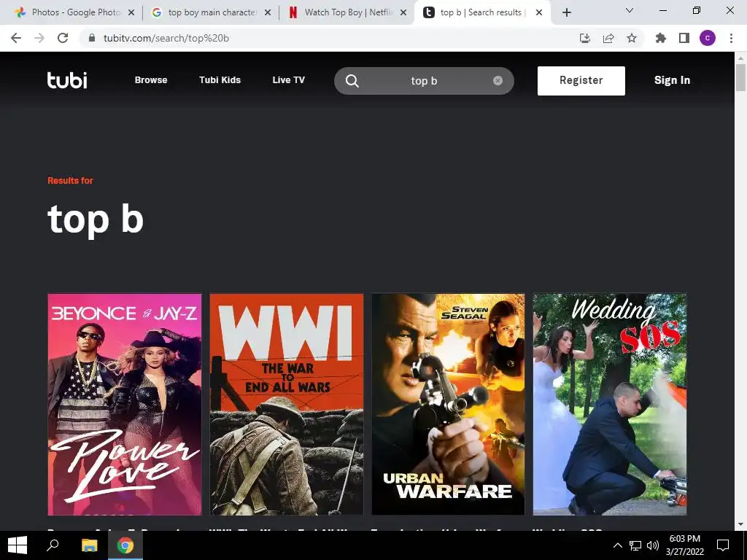This screenshot has height=560, width=747.
Task: Click the share page icon
Action: click(608, 38)
